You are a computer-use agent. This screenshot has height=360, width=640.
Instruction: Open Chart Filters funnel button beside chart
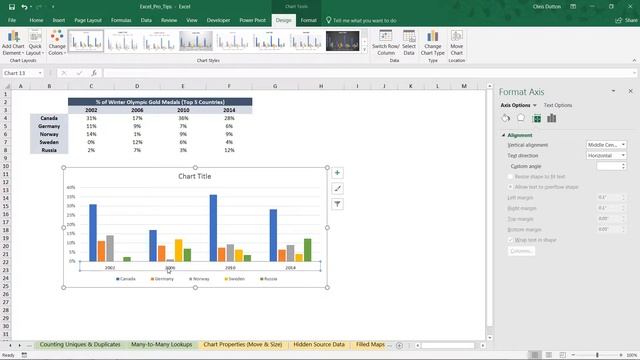tap(337, 204)
